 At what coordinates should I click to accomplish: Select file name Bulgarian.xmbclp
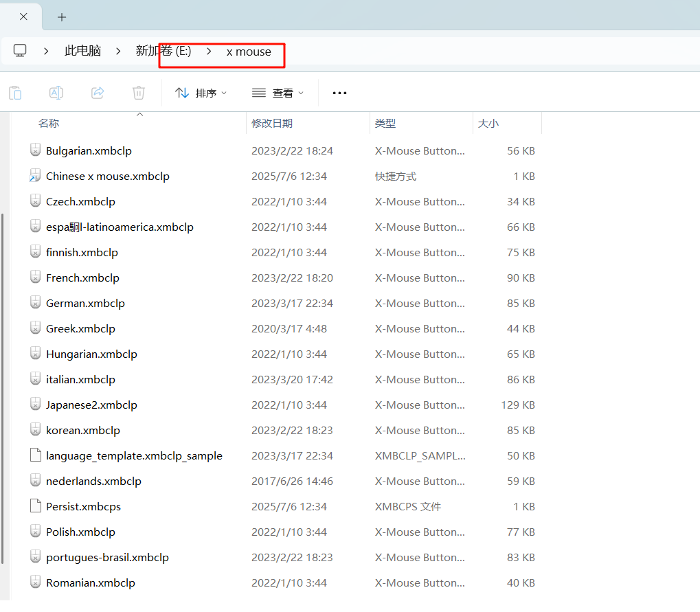tap(89, 151)
